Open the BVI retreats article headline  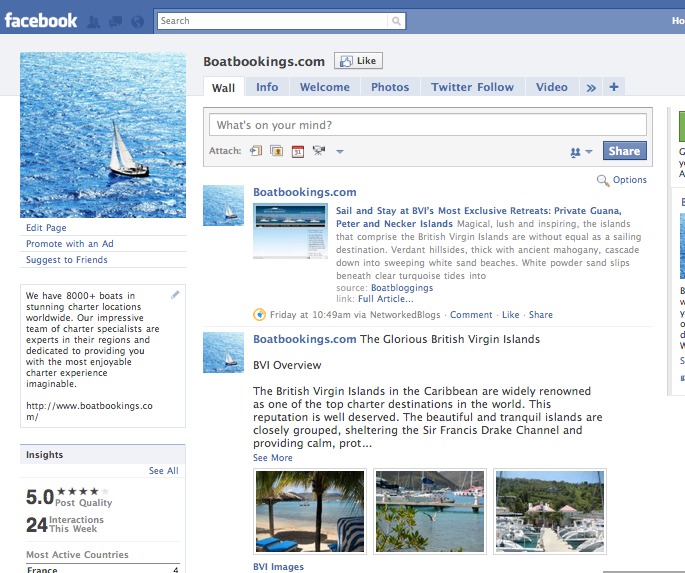tap(478, 217)
